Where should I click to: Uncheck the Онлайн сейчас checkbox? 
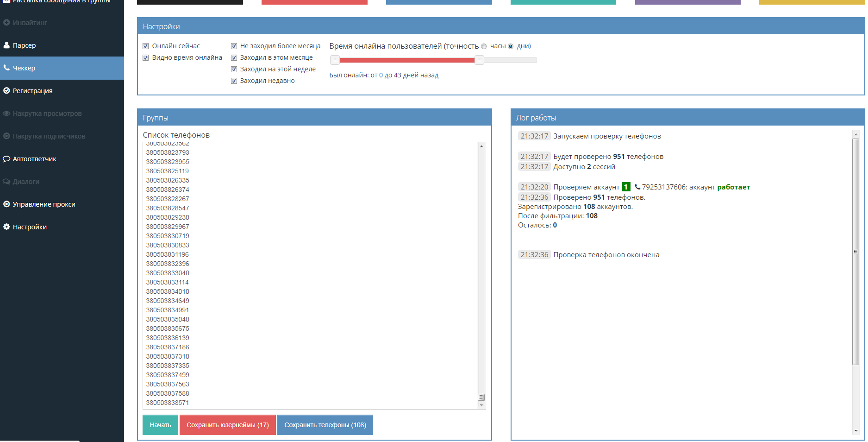146,46
